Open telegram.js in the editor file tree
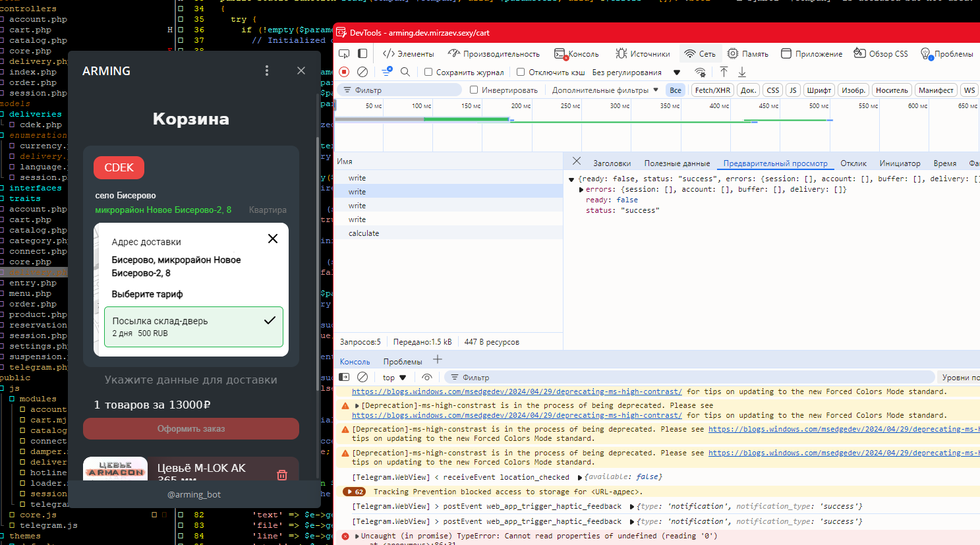The height and width of the screenshot is (545, 980). click(x=49, y=525)
